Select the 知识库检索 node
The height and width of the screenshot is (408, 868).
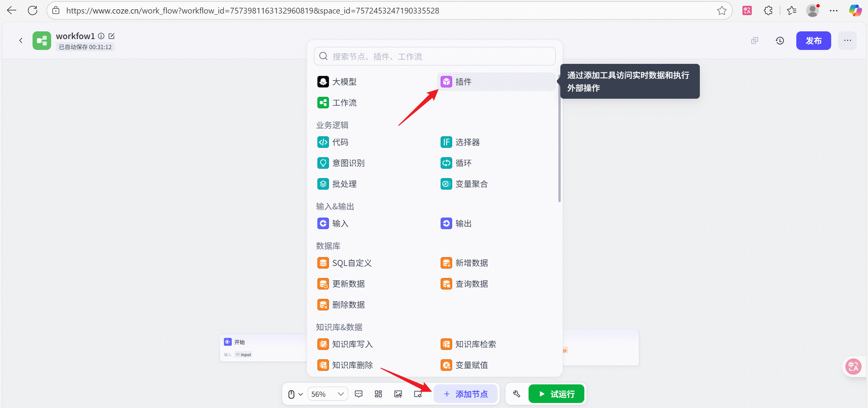tap(475, 344)
